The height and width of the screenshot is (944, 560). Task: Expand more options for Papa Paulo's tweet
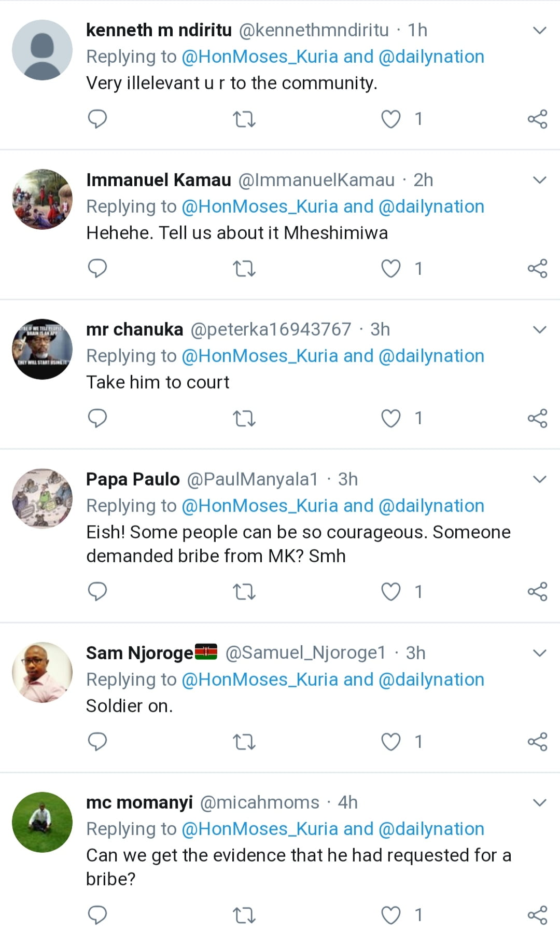[540, 479]
